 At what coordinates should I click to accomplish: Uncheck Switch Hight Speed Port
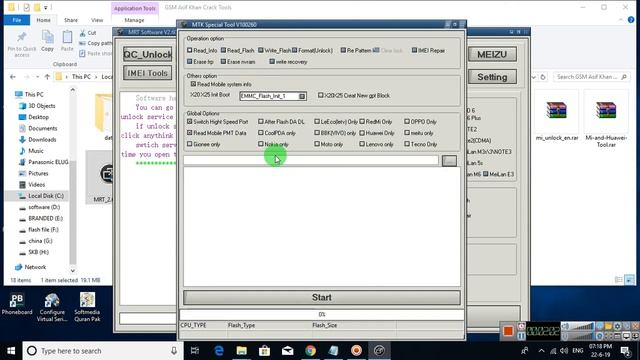(190, 122)
